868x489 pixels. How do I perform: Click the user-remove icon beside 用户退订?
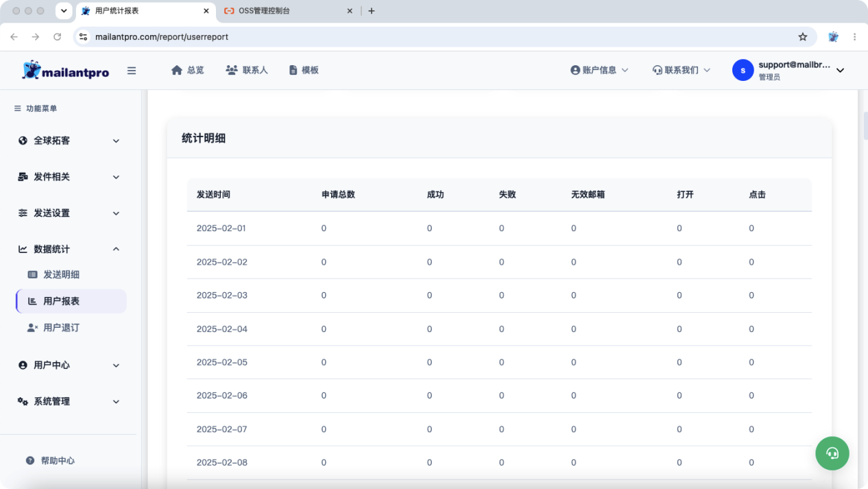[32, 328]
